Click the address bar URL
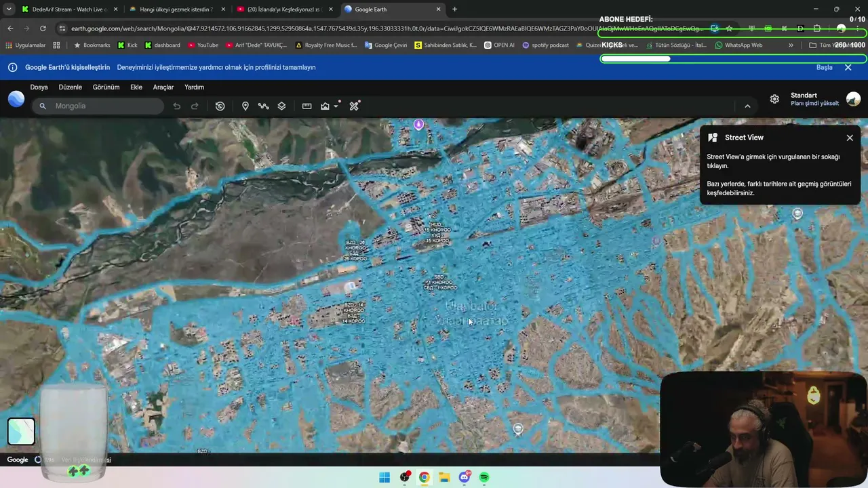868x488 pixels. click(x=387, y=28)
